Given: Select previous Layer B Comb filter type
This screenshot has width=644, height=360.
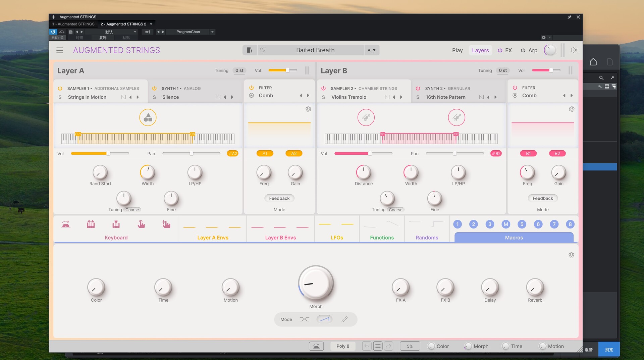Looking at the screenshot, I should (564, 96).
